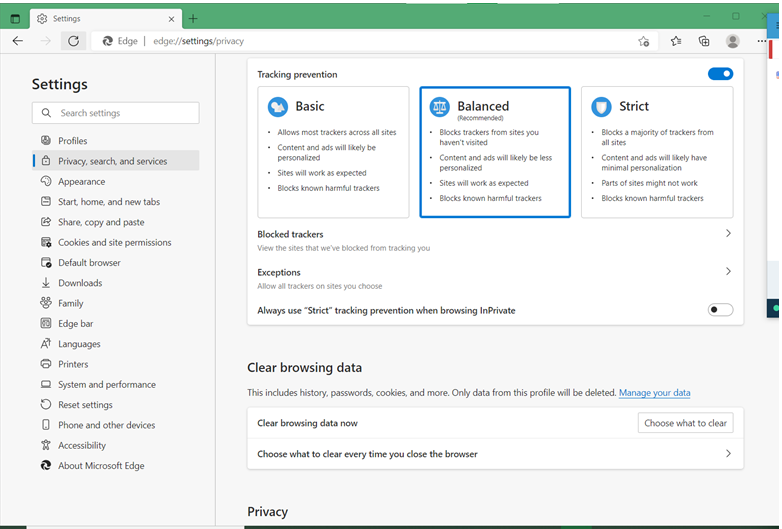
Task: Click the profile avatar icon
Action: click(733, 41)
